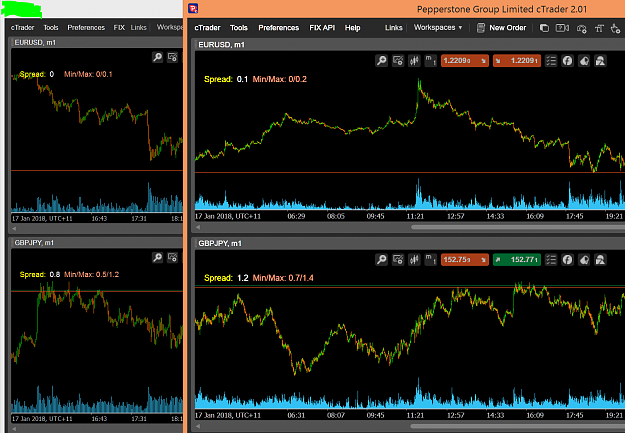Click the pie-shaped icon on front EURUSD chart
Screen dimensions: 625x433
point(584,61)
